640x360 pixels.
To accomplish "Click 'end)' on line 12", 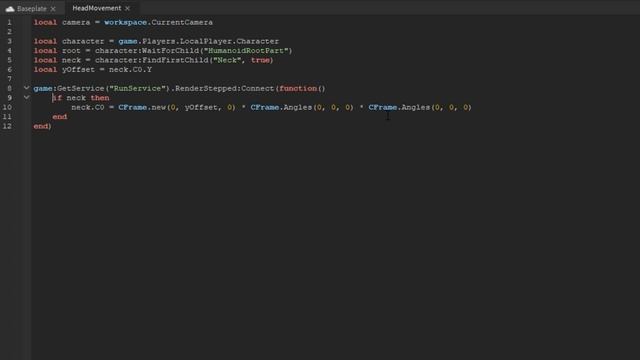I will click(x=42, y=126).
